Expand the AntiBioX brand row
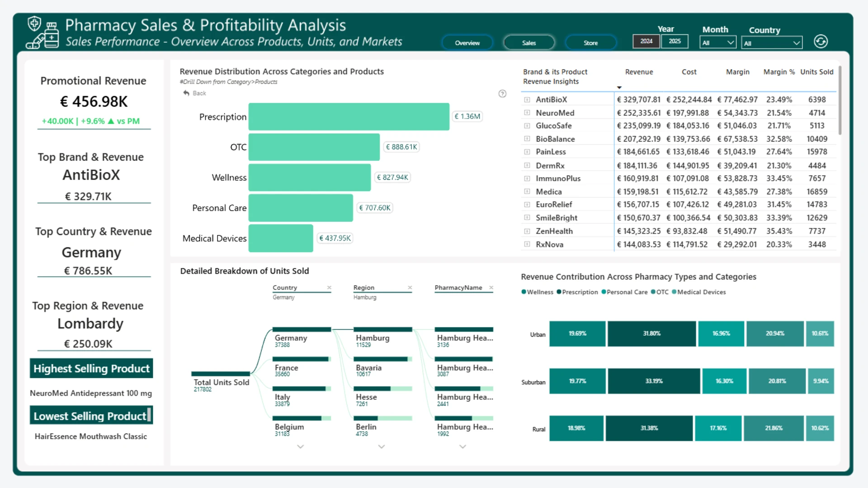Viewport: 868px width, 488px height. [527, 99]
